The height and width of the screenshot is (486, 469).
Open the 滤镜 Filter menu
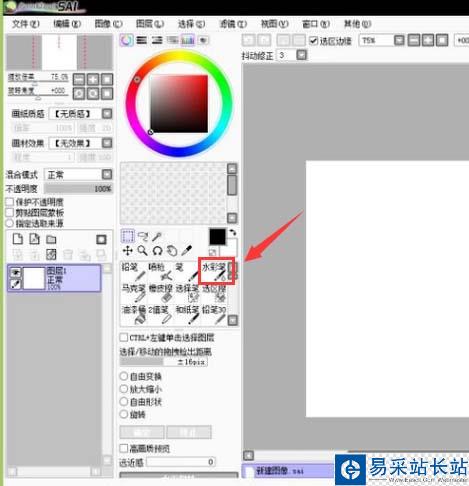[x=233, y=24]
